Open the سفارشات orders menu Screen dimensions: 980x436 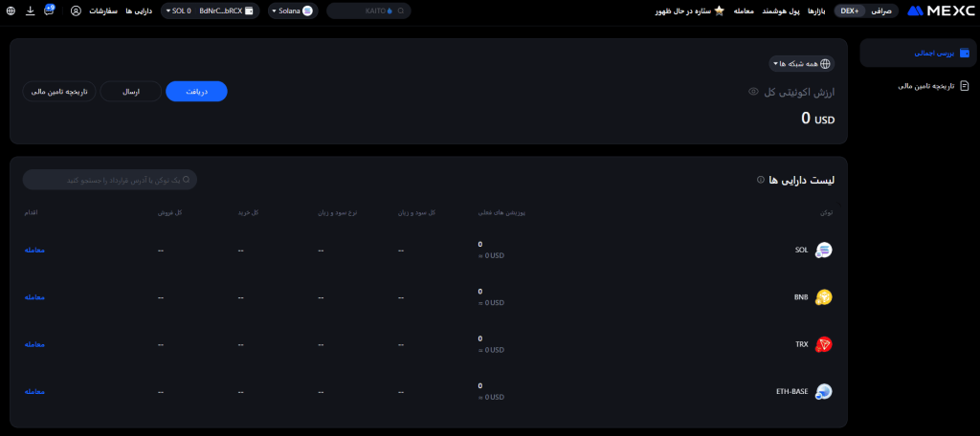(103, 11)
